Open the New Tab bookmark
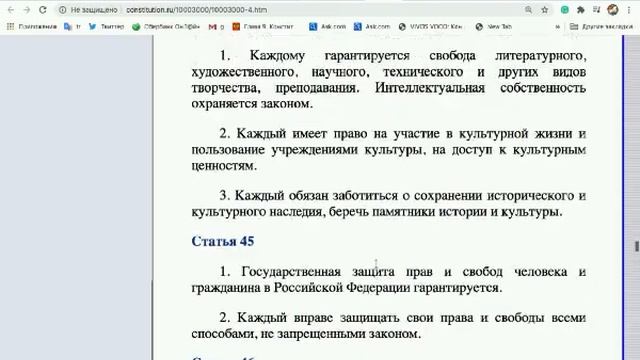This screenshot has height=360, width=640. click(x=493, y=27)
